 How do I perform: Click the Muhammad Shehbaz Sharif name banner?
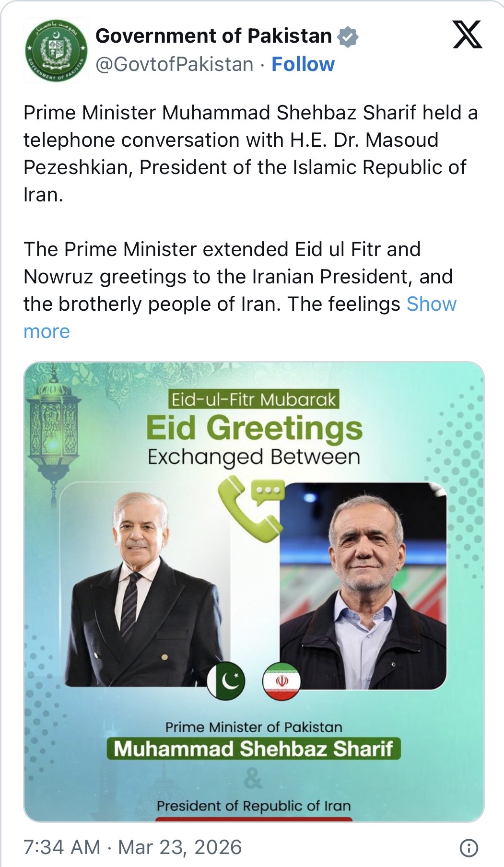click(254, 749)
